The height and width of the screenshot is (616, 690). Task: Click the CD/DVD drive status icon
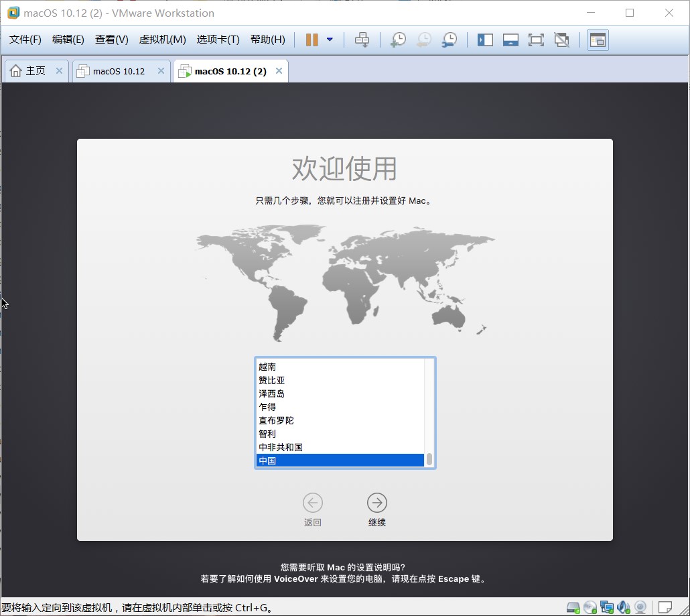point(590,608)
